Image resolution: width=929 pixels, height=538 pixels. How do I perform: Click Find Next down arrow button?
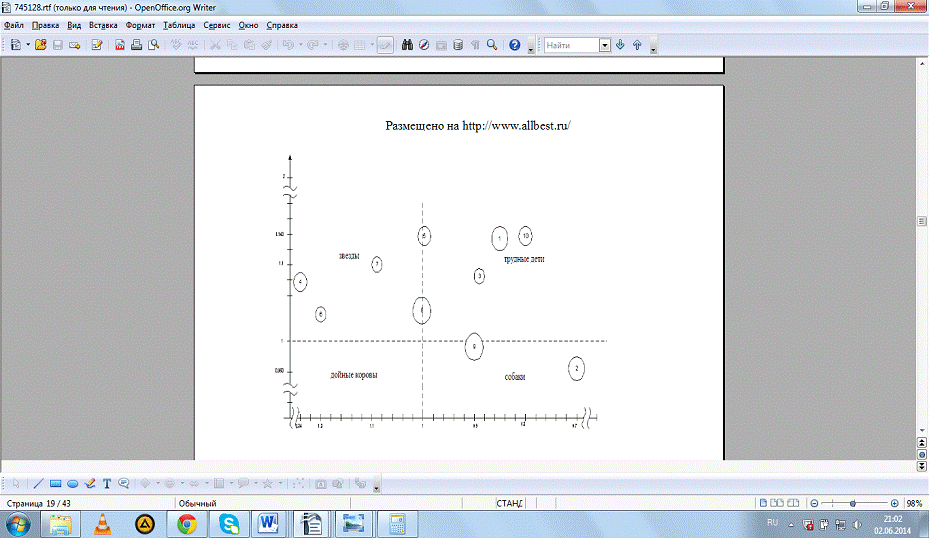[x=620, y=45]
